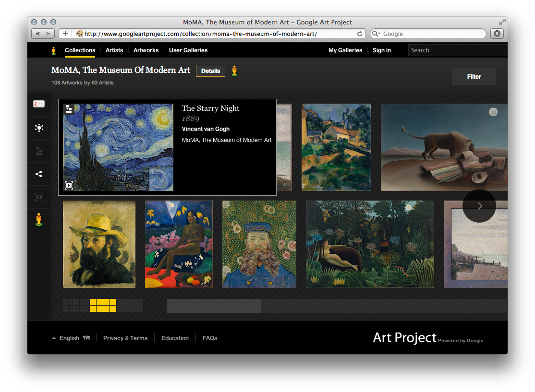Select the Sleeping Gypsy lion painting thumbnail
535x392 pixels.
[x=443, y=147]
